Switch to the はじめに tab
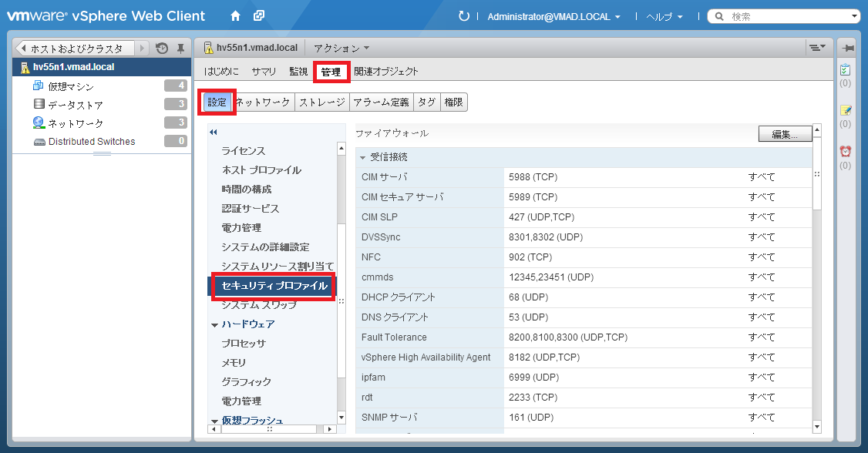 click(221, 72)
